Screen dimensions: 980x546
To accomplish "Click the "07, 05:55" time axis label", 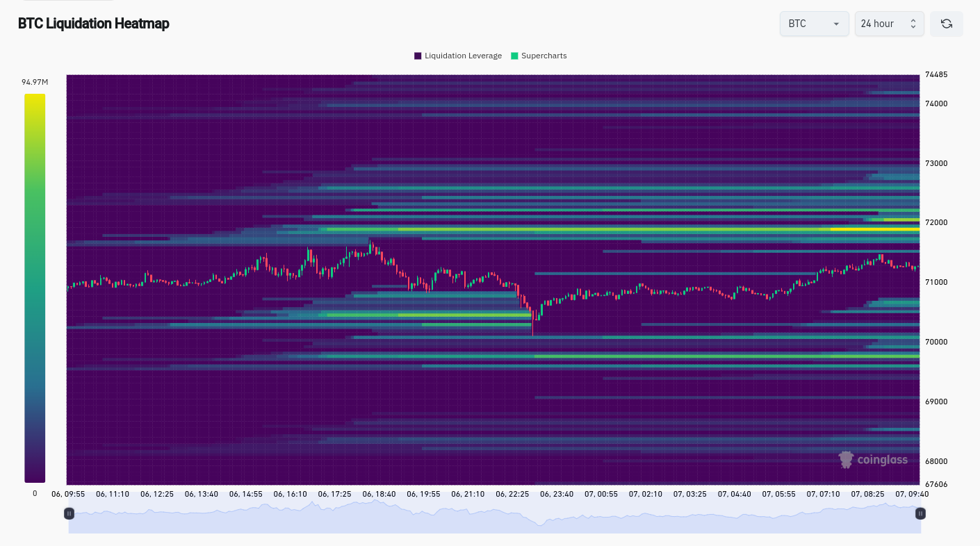I will [779, 494].
